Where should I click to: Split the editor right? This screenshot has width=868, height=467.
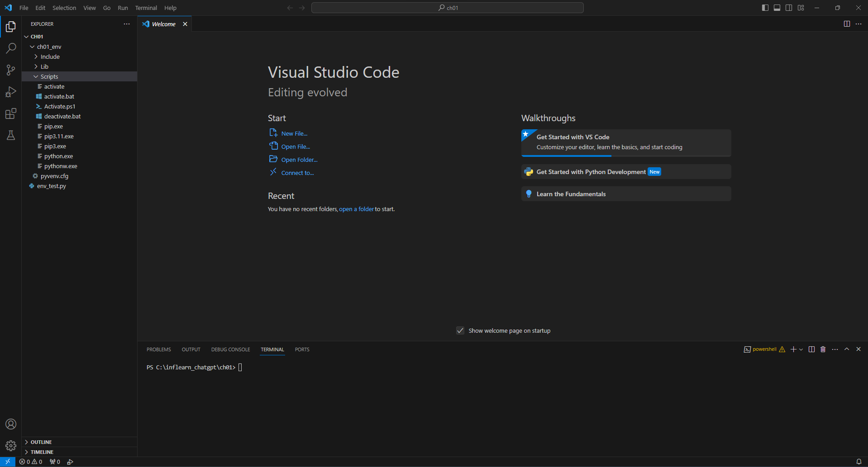[847, 24]
